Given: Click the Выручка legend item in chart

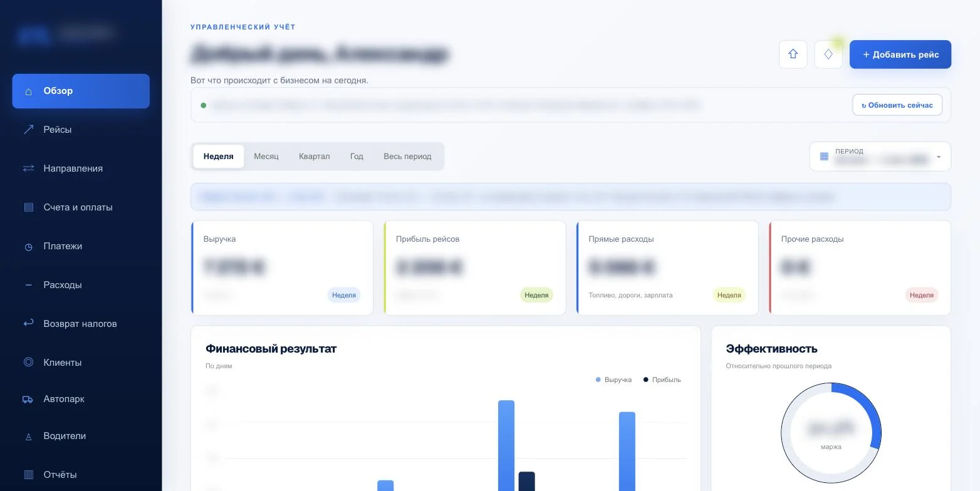Looking at the screenshot, I should (613, 380).
